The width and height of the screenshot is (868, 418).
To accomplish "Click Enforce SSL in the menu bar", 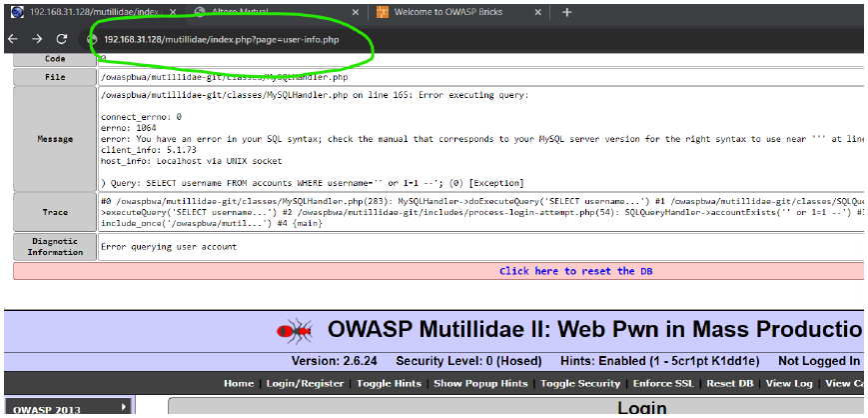I will [x=663, y=384].
